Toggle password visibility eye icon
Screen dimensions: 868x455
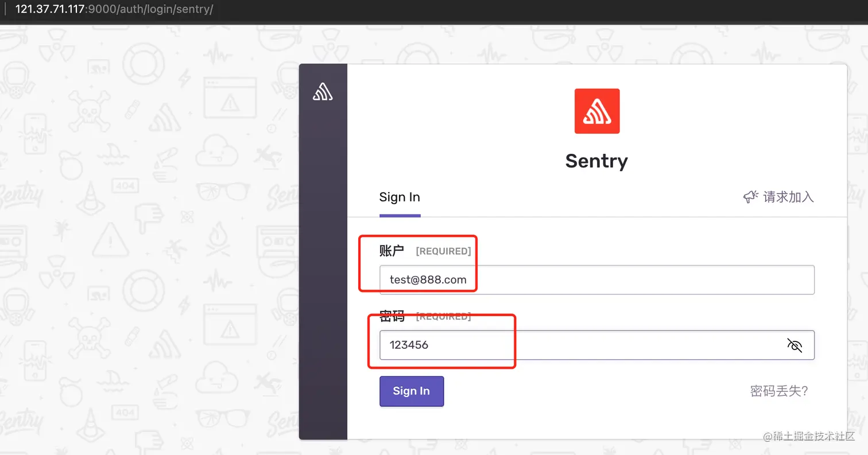[795, 345]
